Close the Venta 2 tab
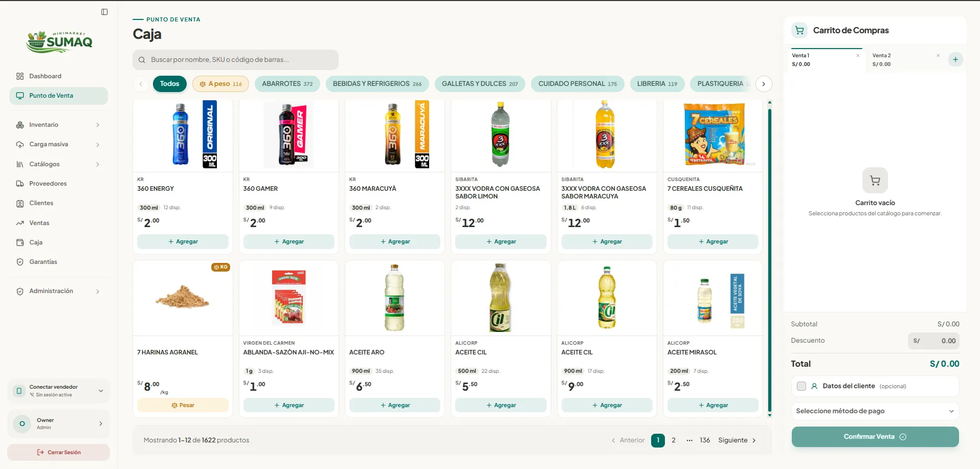980x469 pixels. point(938,55)
